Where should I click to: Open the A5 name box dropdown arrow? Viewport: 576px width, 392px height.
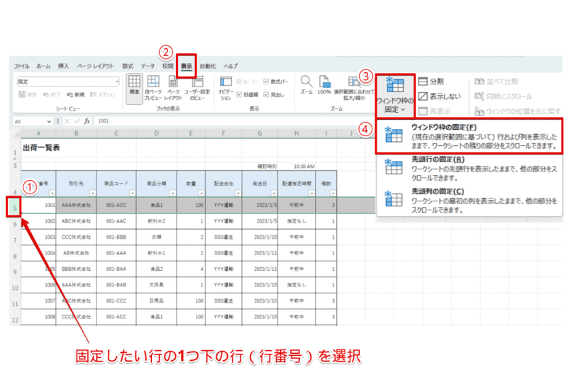(49, 121)
